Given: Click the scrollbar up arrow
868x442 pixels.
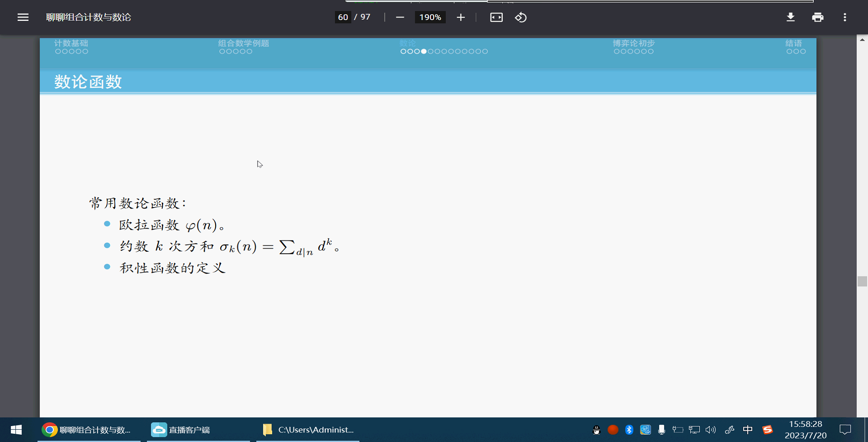Looking at the screenshot, I should pos(862,40).
